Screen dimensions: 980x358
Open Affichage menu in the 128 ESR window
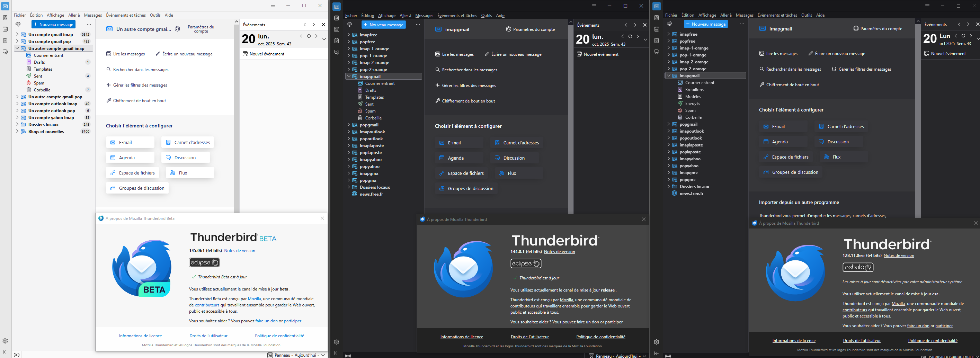[x=707, y=15]
